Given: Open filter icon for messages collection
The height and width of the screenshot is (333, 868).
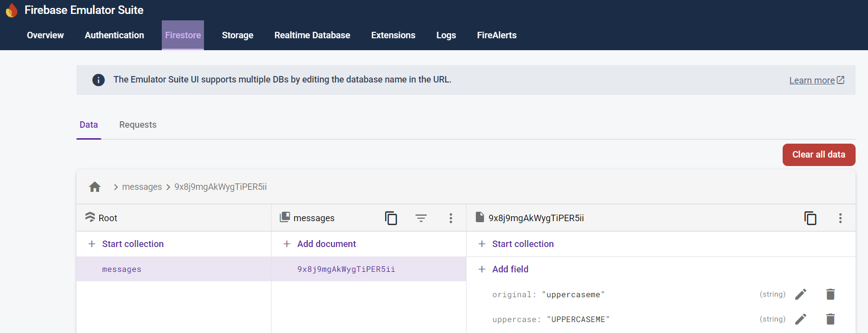Looking at the screenshot, I should 421,218.
